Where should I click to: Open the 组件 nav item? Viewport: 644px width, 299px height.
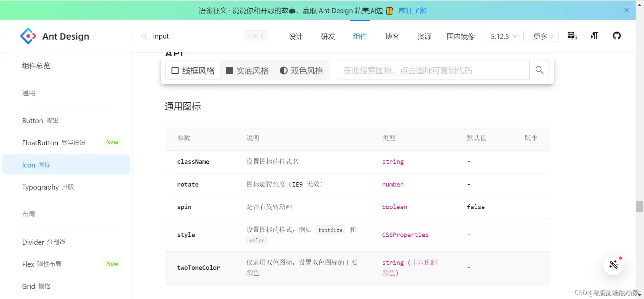click(360, 36)
